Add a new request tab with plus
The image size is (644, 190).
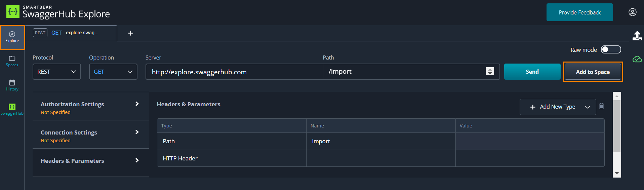131,33
